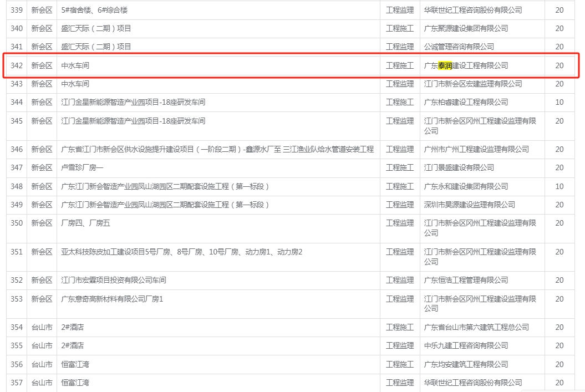Screen dimensions: 585x392
Task: Select row number 339 cell
Action: (x=17, y=10)
